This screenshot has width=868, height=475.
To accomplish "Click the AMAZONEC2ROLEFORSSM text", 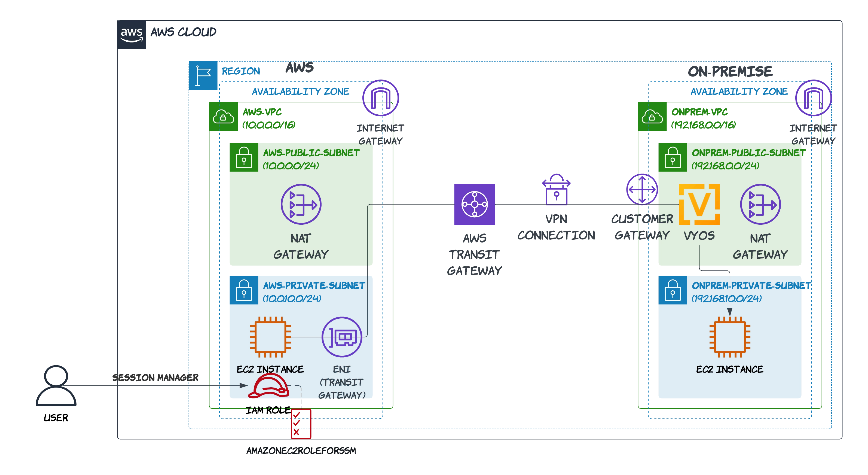I will (x=301, y=451).
